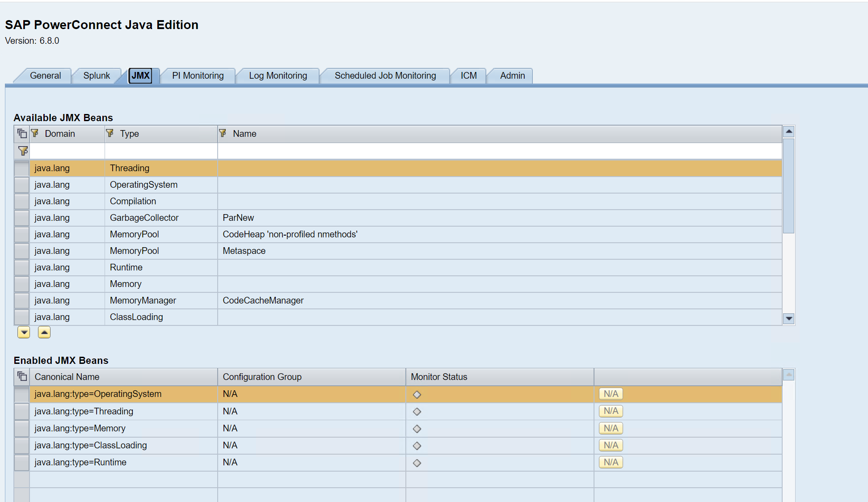Select row checkbox for GarbageCollector ParNew
Image resolution: width=868 pixels, height=502 pixels.
[x=21, y=218]
